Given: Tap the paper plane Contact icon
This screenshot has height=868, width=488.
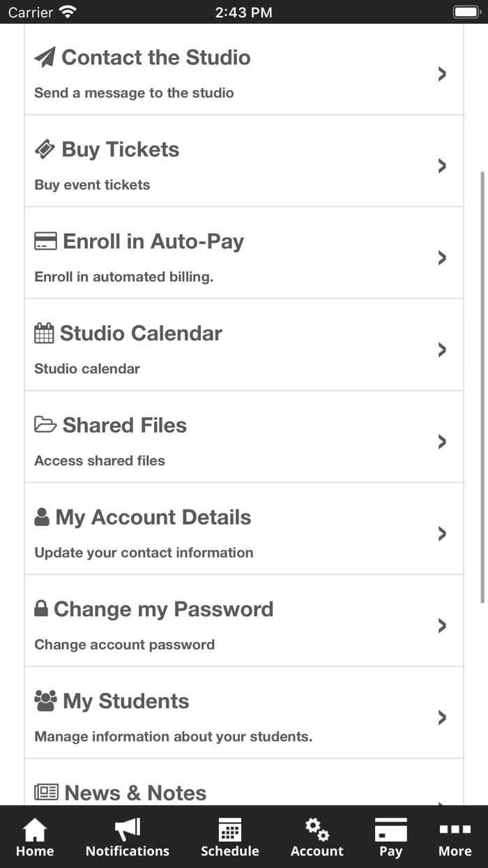Looking at the screenshot, I should [x=45, y=57].
